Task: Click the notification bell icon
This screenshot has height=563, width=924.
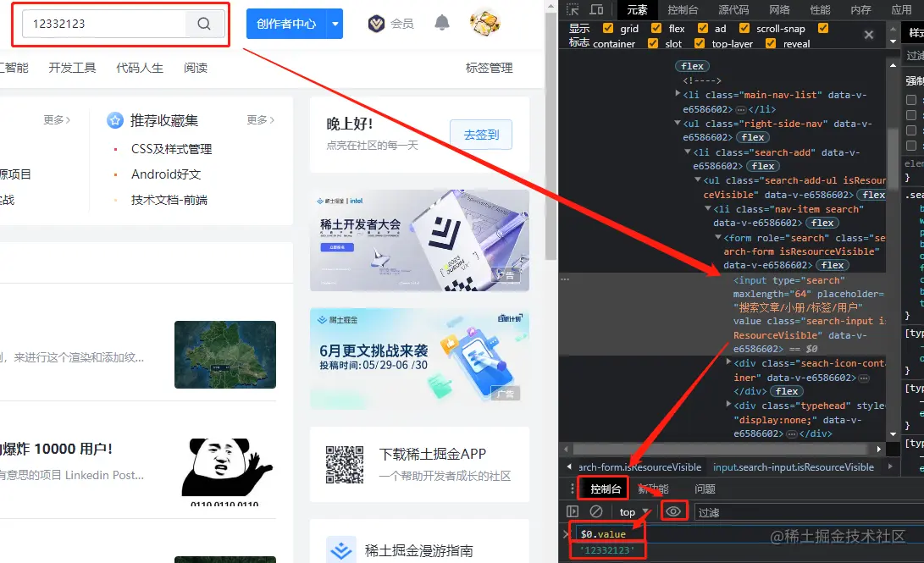Action: [x=441, y=23]
